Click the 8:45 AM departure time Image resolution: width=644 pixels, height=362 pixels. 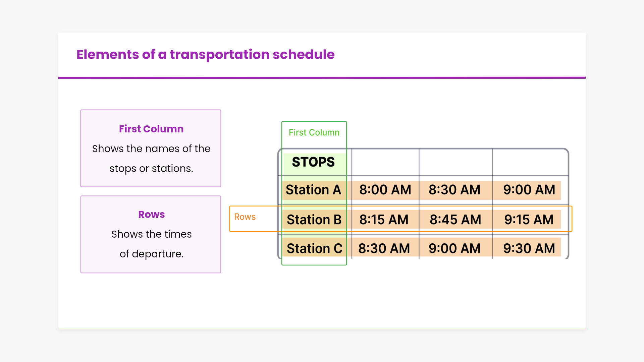pos(455,220)
